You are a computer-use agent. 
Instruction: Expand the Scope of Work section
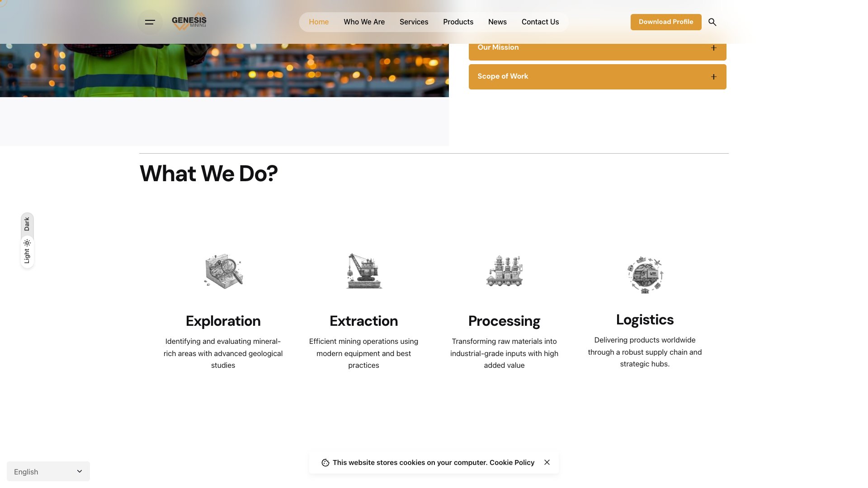coord(597,76)
